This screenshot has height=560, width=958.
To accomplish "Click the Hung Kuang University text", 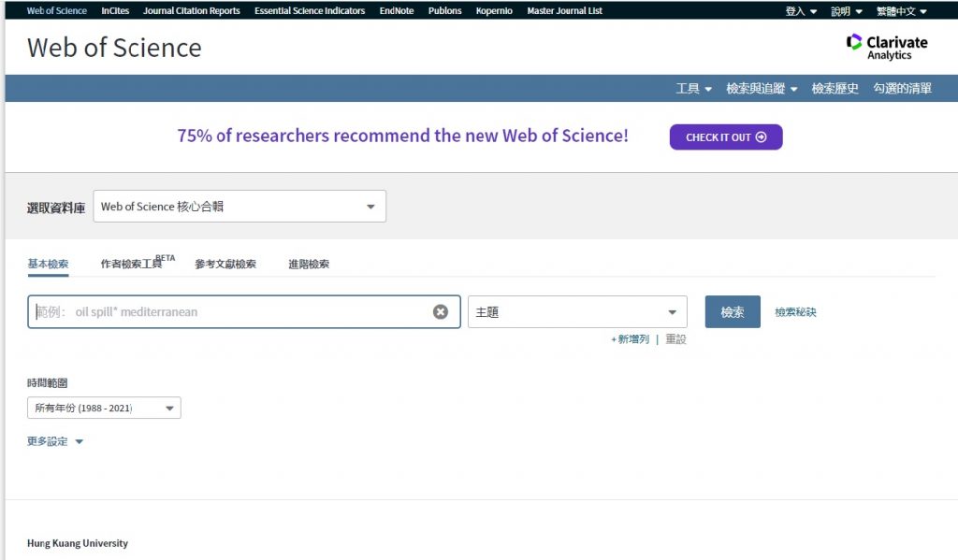I will 78,543.
